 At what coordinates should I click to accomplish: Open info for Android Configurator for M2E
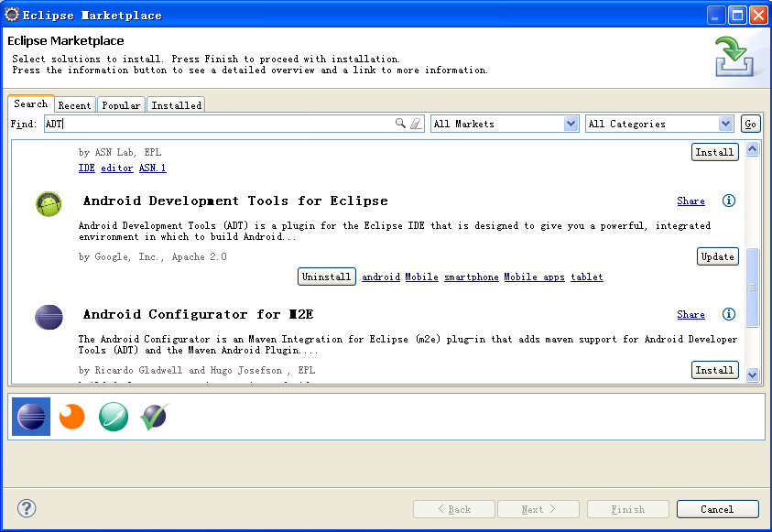click(729, 314)
